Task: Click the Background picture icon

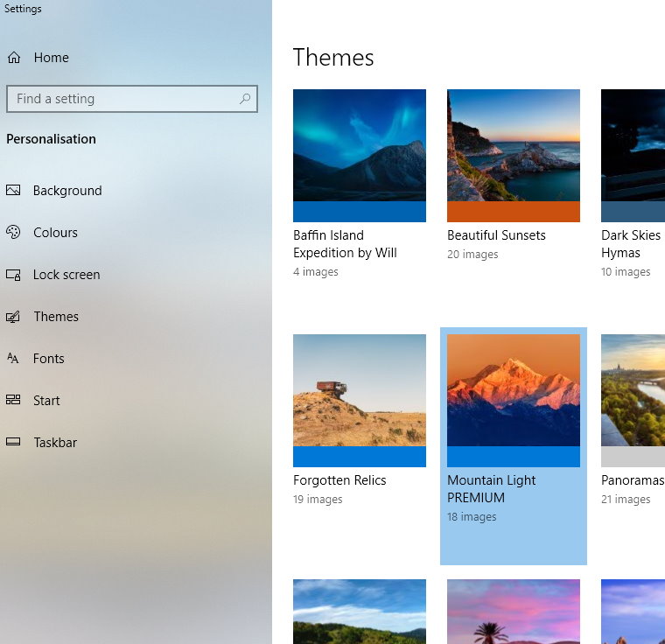Action: 13,191
